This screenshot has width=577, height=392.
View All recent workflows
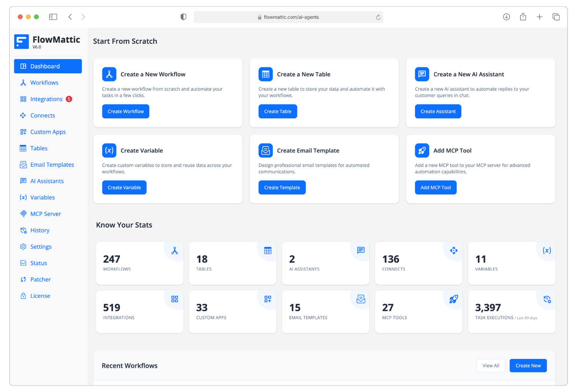coord(491,365)
